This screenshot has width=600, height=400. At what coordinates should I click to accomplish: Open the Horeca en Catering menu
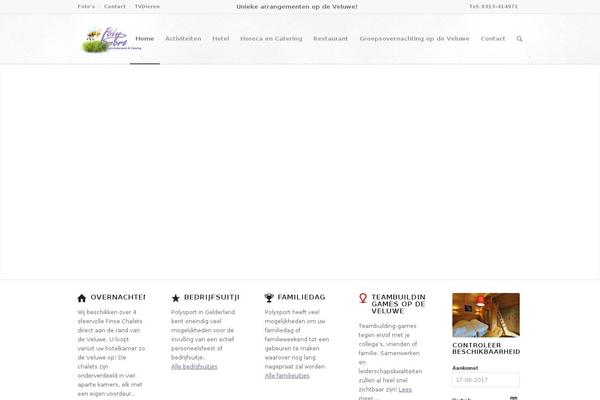271,39
